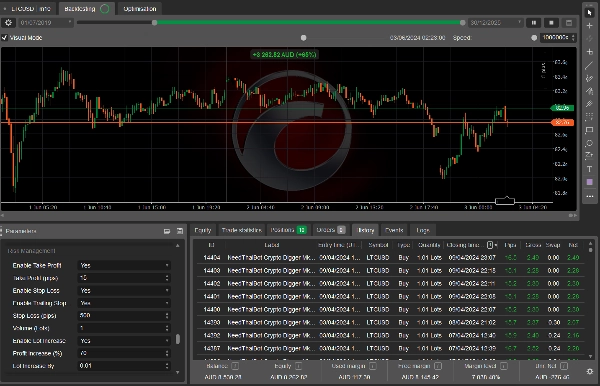This screenshot has width=600, height=386.
Task: Click the Free margin info icon
Action: coord(438,366)
